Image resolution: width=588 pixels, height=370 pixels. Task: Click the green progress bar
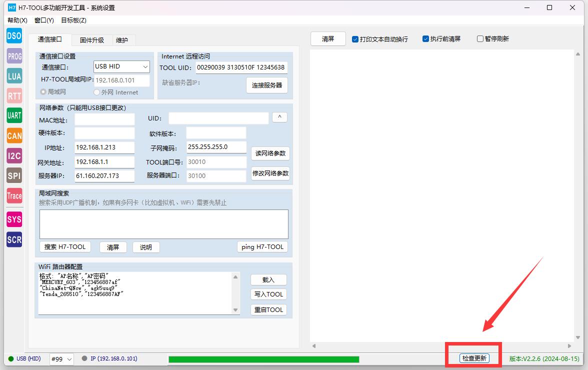[264, 359]
